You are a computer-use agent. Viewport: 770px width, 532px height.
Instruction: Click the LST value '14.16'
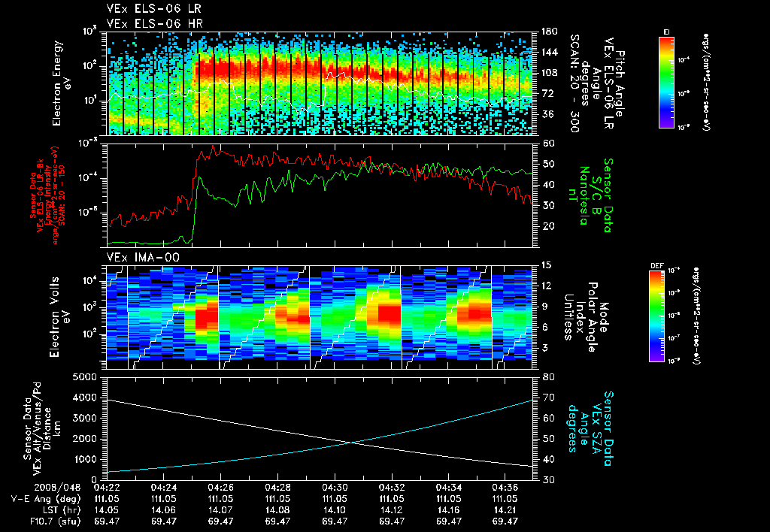coord(448,510)
